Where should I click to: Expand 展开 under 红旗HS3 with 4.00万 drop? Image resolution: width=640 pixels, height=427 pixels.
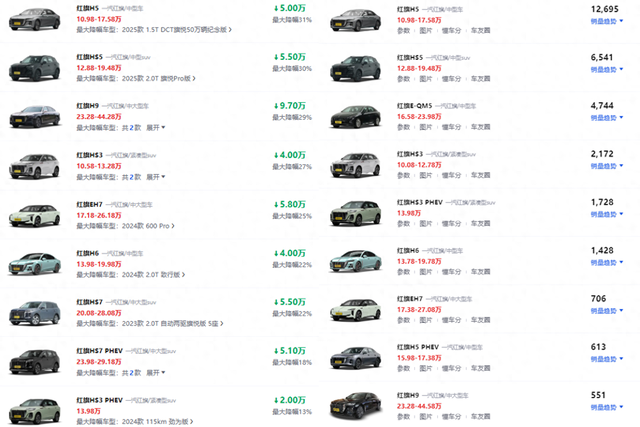(156, 177)
